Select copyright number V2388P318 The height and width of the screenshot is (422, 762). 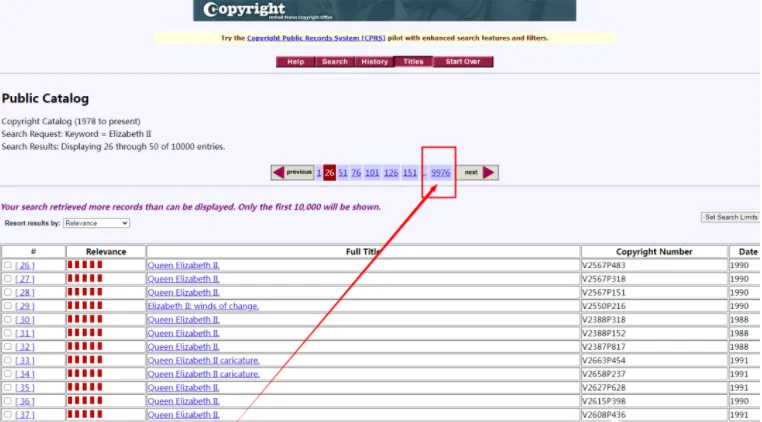tap(604, 320)
